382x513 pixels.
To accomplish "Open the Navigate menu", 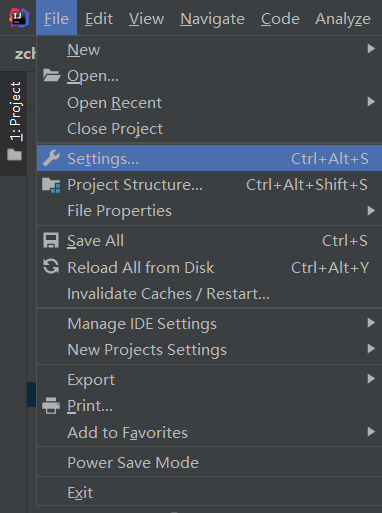I will (x=212, y=19).
